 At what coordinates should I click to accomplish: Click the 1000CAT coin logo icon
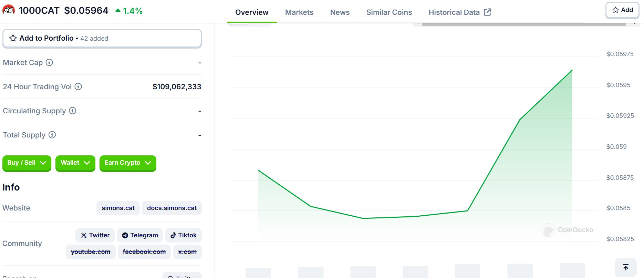9,10
